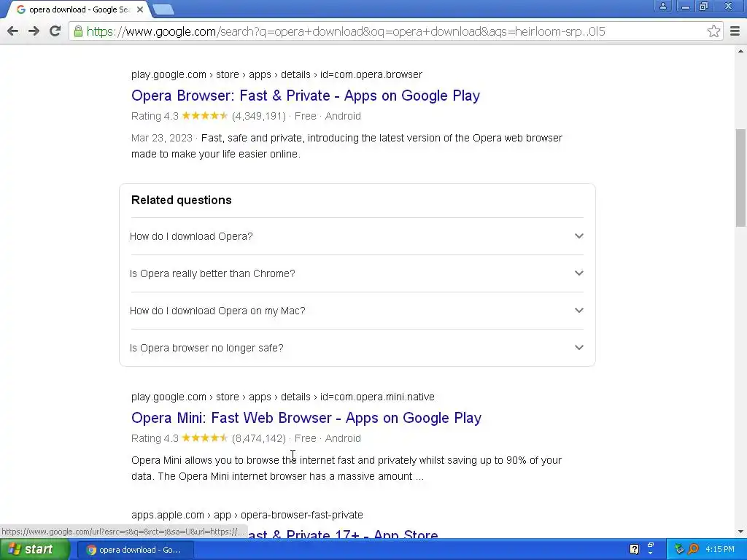Expand Is Opera browser no longer safe?
Viewport: 747px width, 560px height.
[x=357, y=348]
